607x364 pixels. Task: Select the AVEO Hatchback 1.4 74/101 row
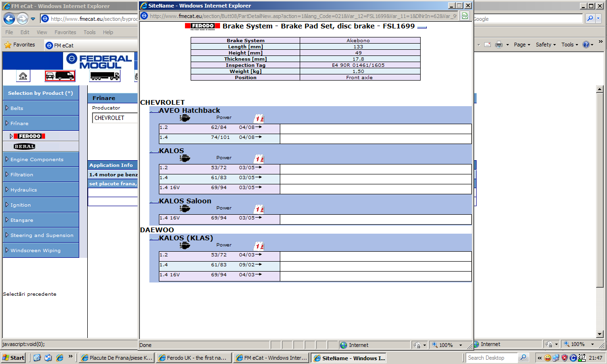(315, 139)
